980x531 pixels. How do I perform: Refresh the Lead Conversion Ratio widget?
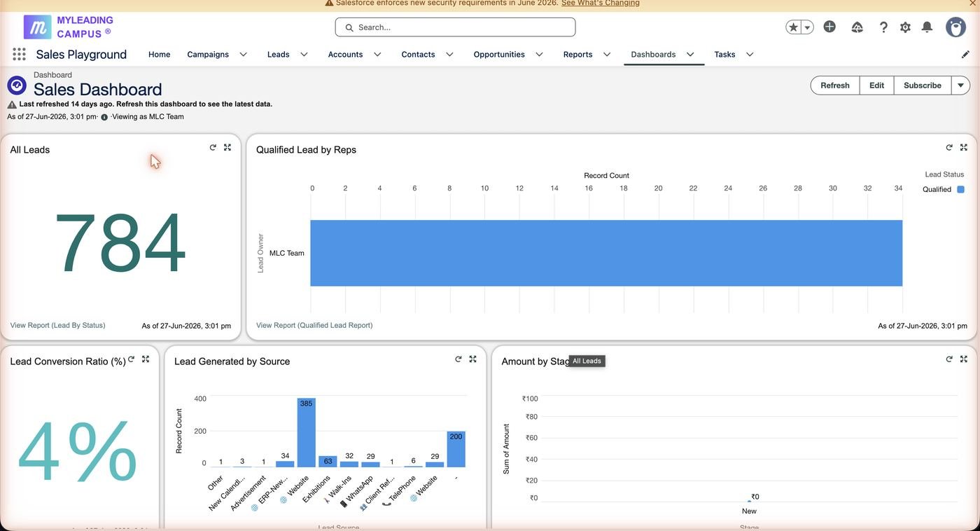pyautogui.click(x=131, y=359)
